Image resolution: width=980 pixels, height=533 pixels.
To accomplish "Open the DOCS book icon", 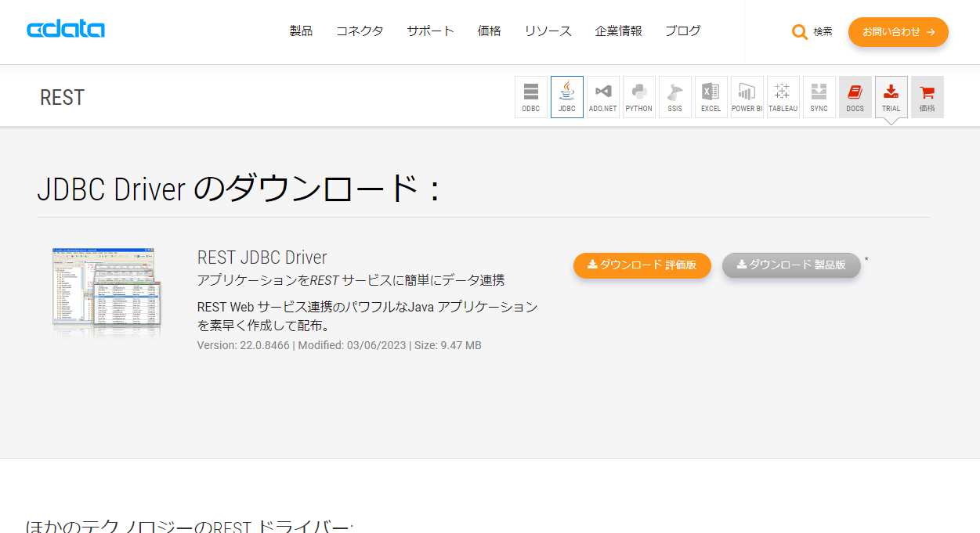I will 855,97.
